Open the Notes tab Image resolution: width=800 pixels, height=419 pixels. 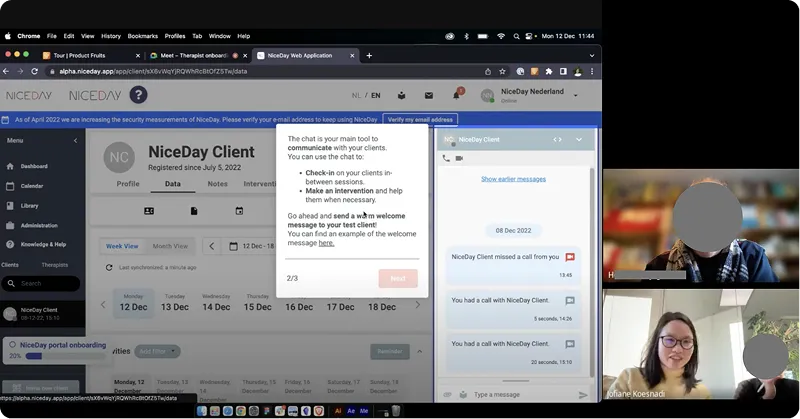[217, 184]
